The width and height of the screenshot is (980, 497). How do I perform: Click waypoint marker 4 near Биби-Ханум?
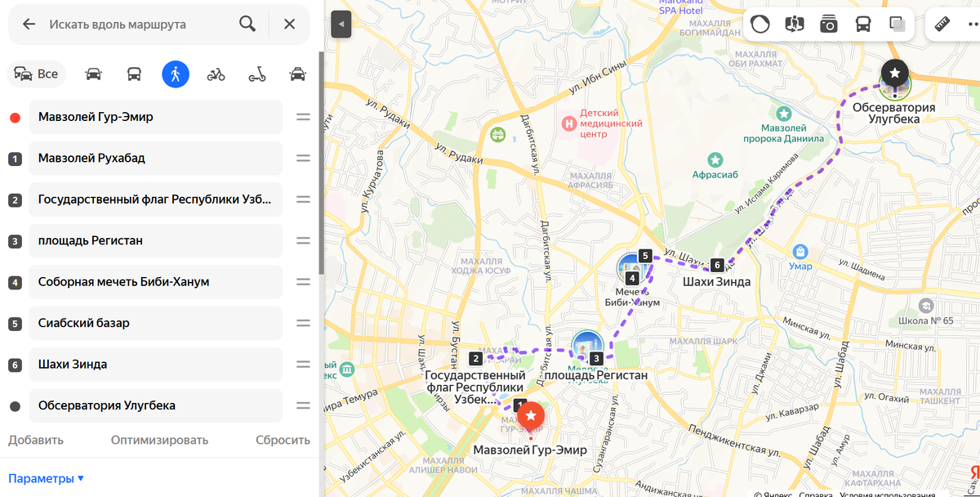(632, 278)
